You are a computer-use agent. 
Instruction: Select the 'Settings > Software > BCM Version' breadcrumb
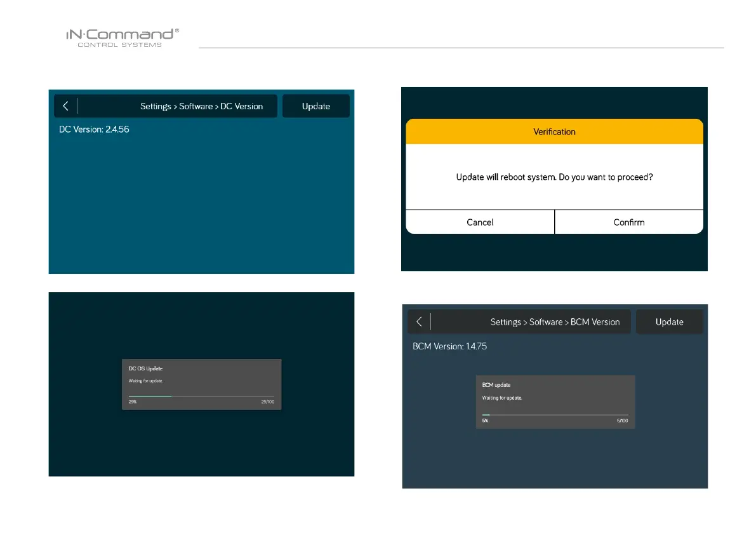click(555, 321)
